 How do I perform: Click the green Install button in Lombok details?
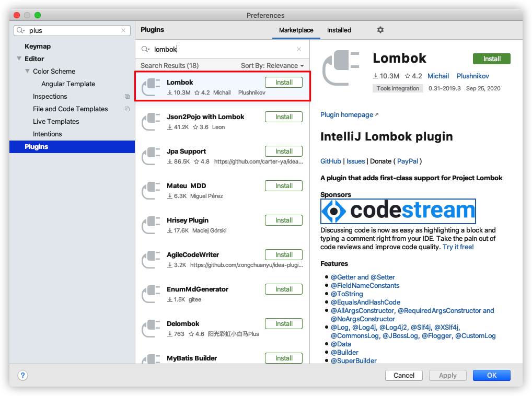pos(492,59)
